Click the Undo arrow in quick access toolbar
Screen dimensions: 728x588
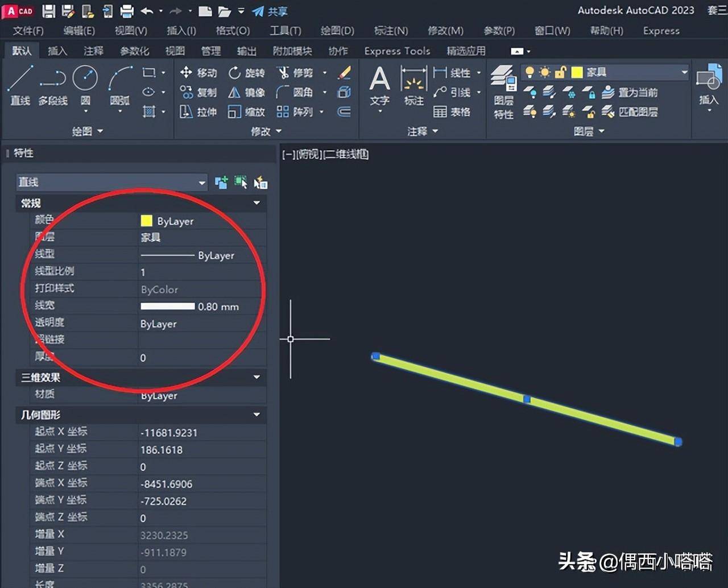tap(147, 11)
